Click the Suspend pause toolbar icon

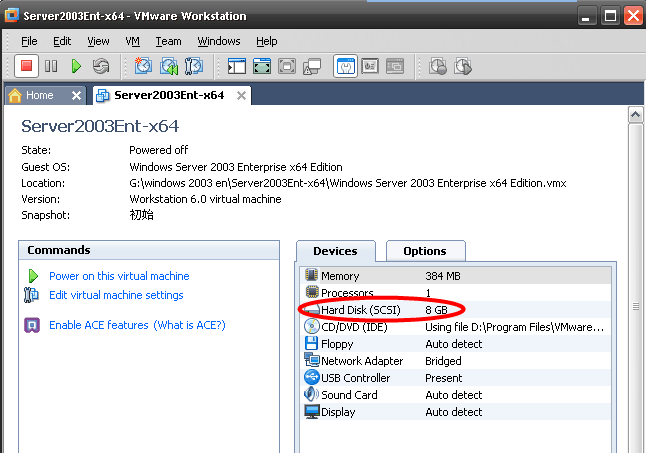pyautogui.click(x=51, y=66)
